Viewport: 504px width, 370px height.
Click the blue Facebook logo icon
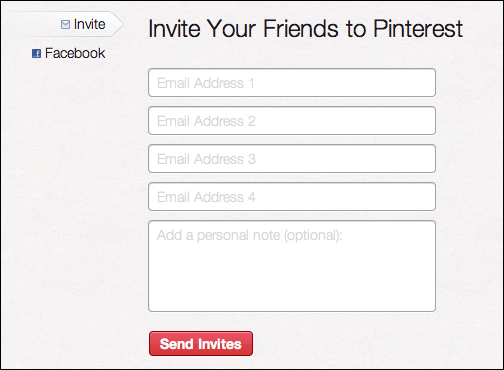click(x=36, y=53)
